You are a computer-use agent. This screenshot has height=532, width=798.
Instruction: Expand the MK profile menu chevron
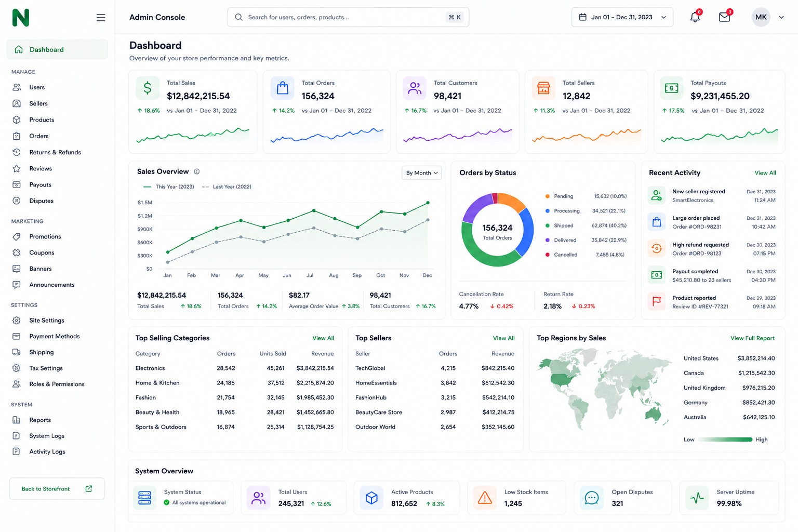tap(781, 17)
